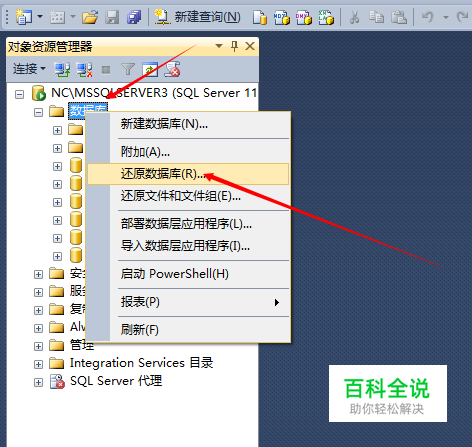Click the Save All icon

134,17
